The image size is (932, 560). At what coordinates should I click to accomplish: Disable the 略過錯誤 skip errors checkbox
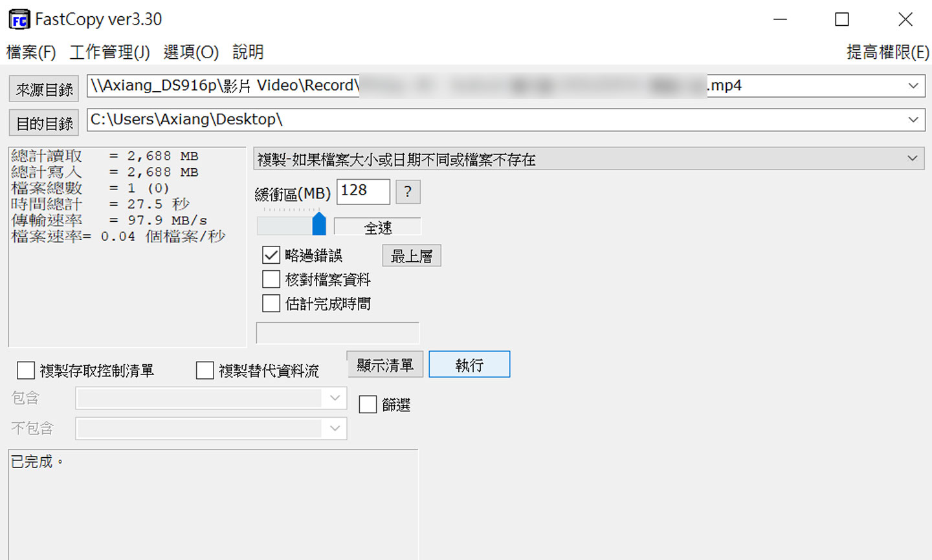(x=271, y=255)
